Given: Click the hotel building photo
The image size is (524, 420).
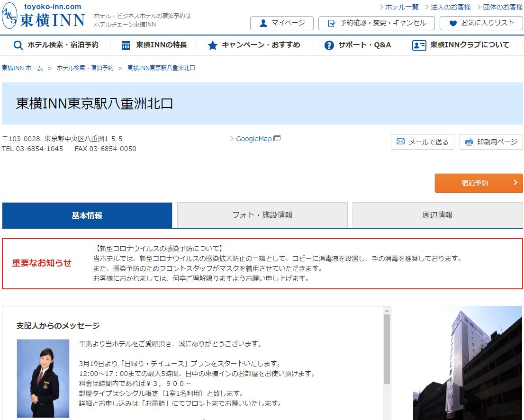Looking at the screenshot, I should [x=468, y=363].
